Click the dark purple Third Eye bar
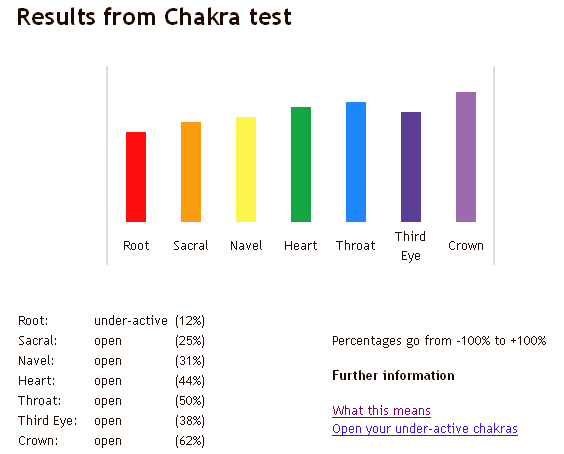The image size is (564, 454). click(411, 167)
